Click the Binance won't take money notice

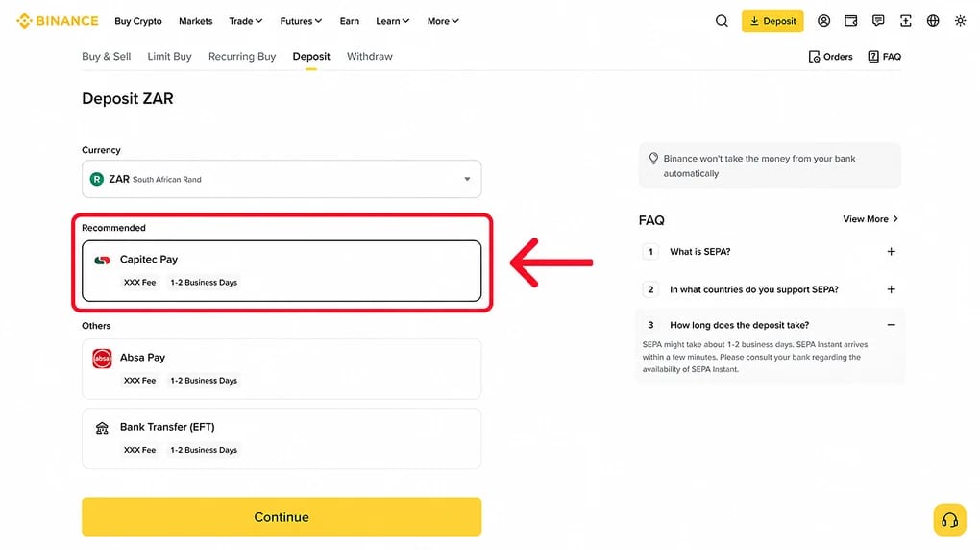coord(770,165)
